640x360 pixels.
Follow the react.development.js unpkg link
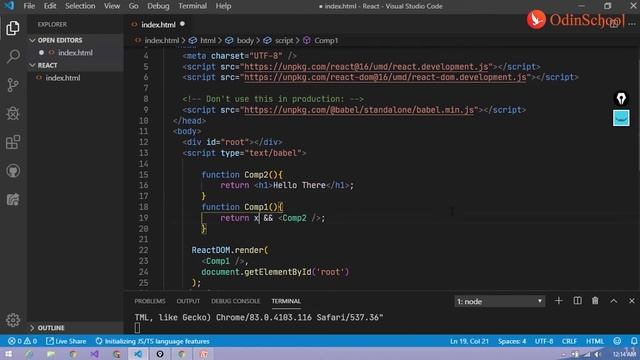(366, 67)
